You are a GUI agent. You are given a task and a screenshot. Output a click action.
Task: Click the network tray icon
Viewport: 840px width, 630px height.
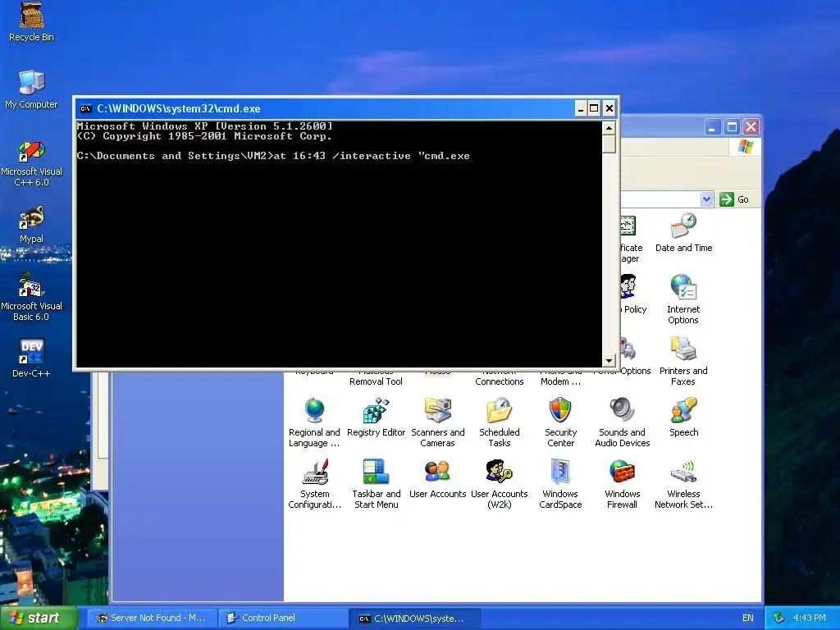coord(779,618)
